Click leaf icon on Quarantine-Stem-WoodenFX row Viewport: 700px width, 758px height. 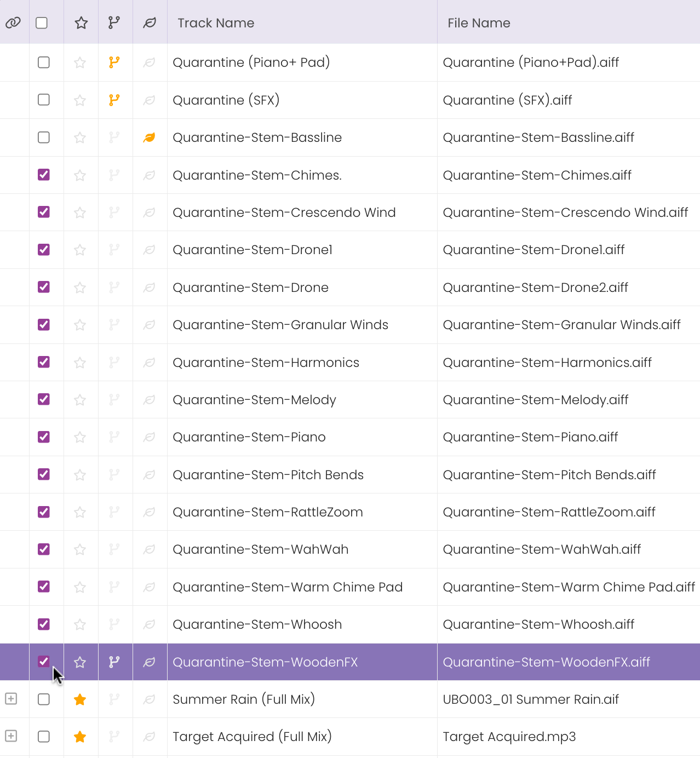[x=149, y=662]
